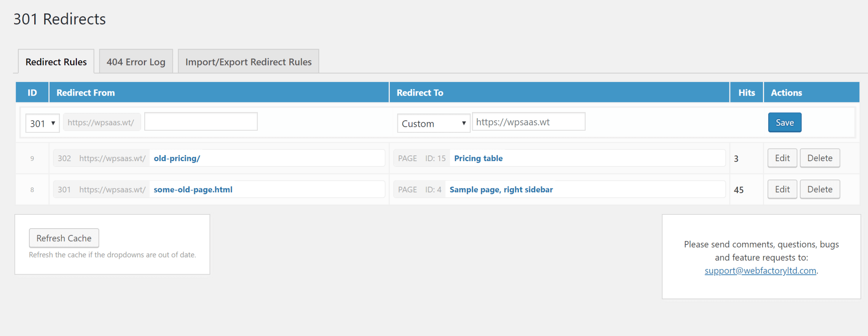Click the PAGE ID: 15 label
Viewport: 868px width, 336px height.
click(x=422, y=158)
